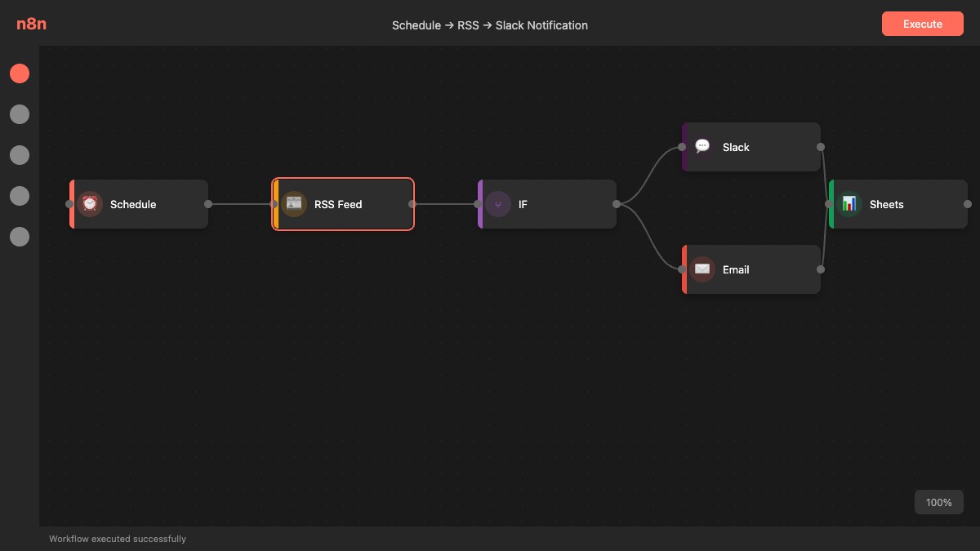Click the fourth sidebar circle item
Viewport: 980px width, 551px height.
click(20, 196)
